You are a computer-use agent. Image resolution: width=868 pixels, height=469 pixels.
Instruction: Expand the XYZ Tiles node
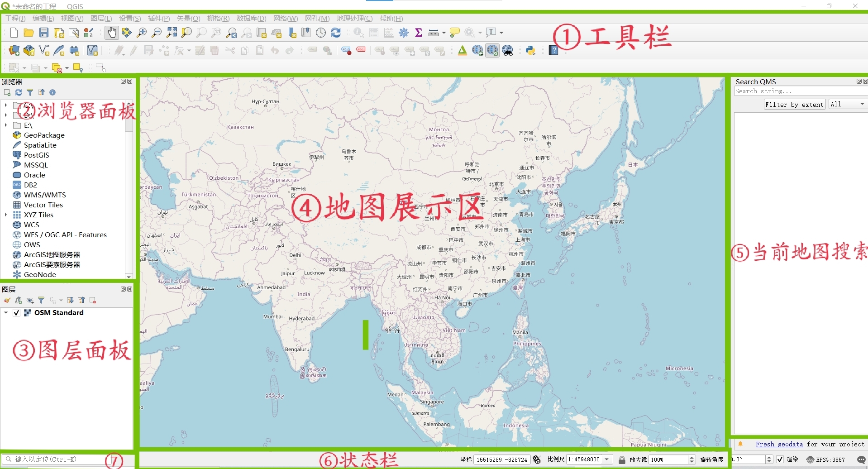(x=5, y=215)
